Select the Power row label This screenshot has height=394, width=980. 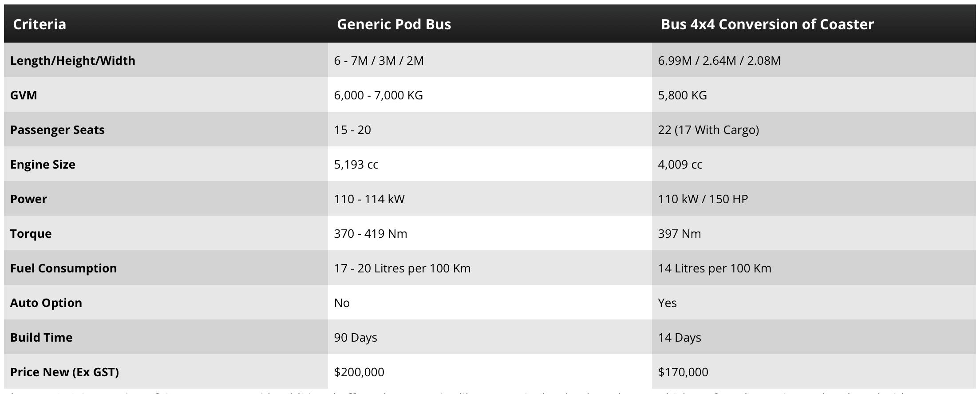tap(28, 199)
